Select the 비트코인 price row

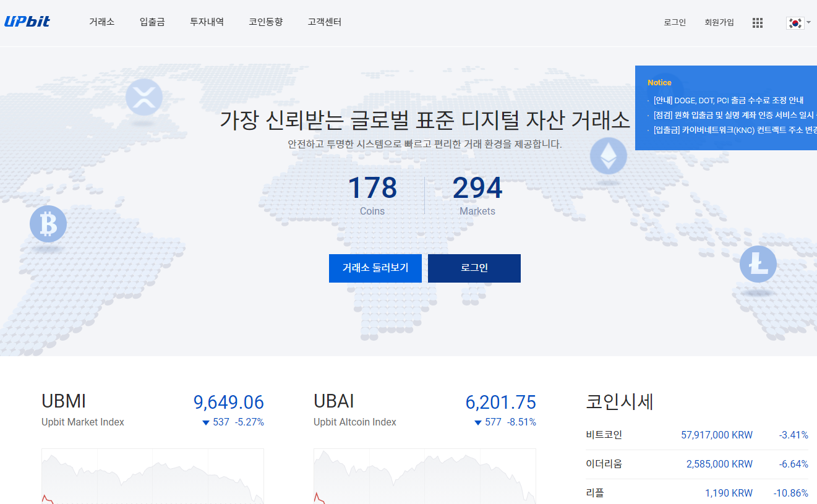[x=697, y=435]
